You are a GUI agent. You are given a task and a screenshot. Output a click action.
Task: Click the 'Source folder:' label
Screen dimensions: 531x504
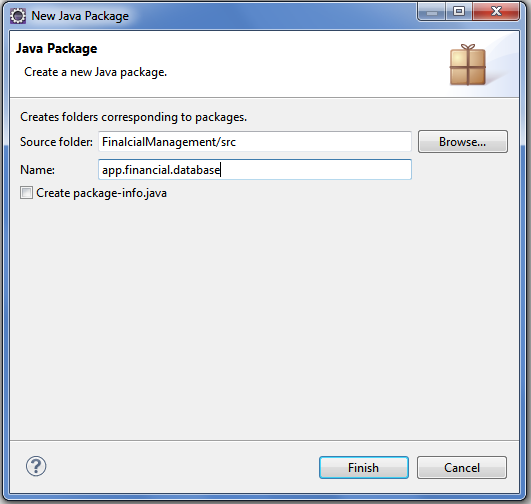(56, 142)
